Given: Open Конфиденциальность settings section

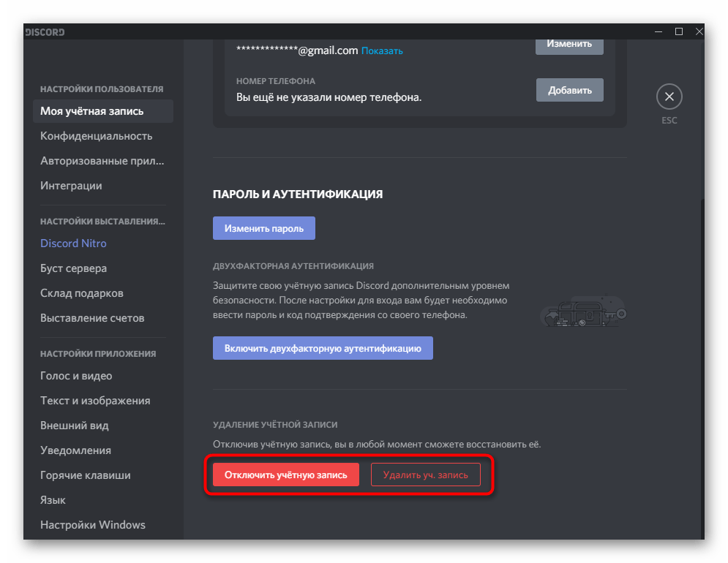Looking at the screenshot, I should point(96,136).
